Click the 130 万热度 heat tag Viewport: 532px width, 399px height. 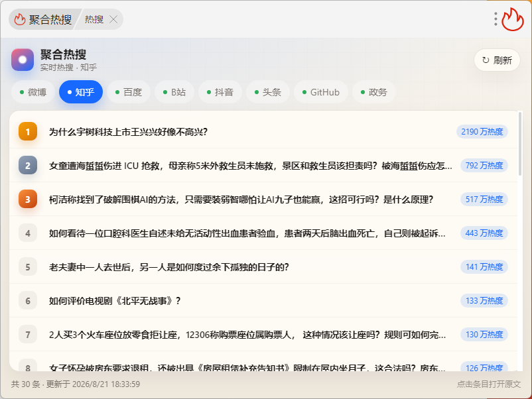(484, 335)
